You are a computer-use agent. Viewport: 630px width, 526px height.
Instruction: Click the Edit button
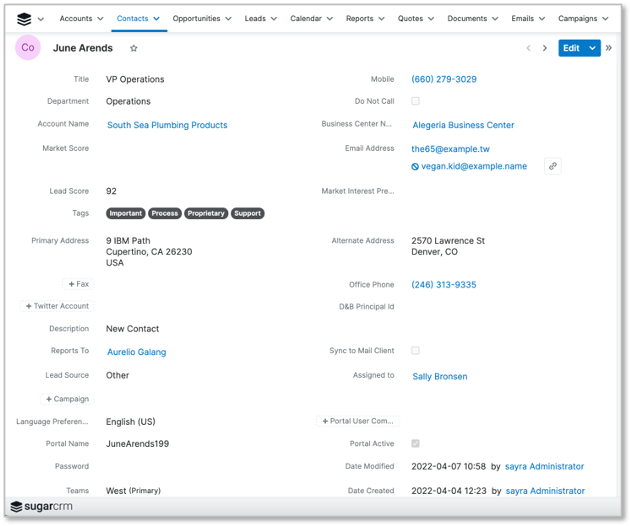click(570, 48)
